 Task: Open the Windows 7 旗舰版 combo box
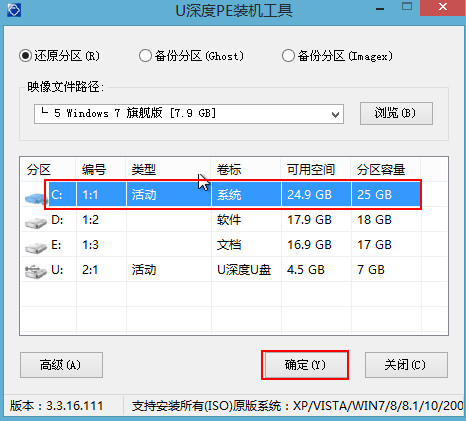click(189, 114)
